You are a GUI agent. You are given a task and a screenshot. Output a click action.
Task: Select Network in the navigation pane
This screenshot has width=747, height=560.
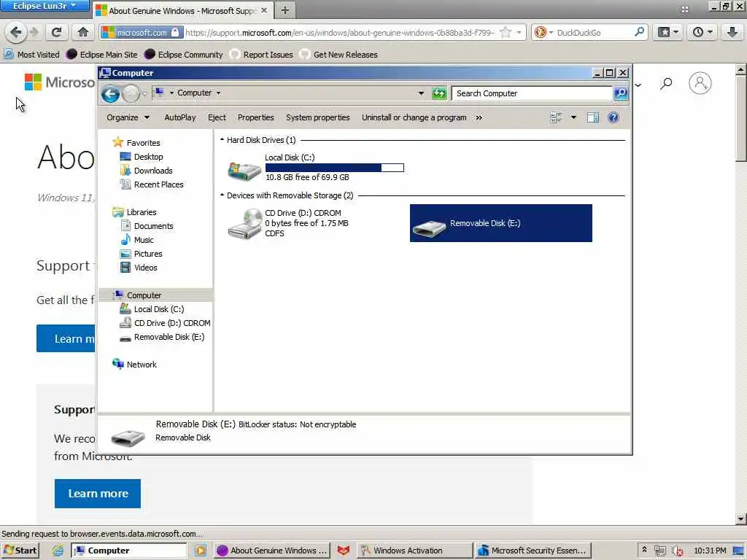point(142,365)
